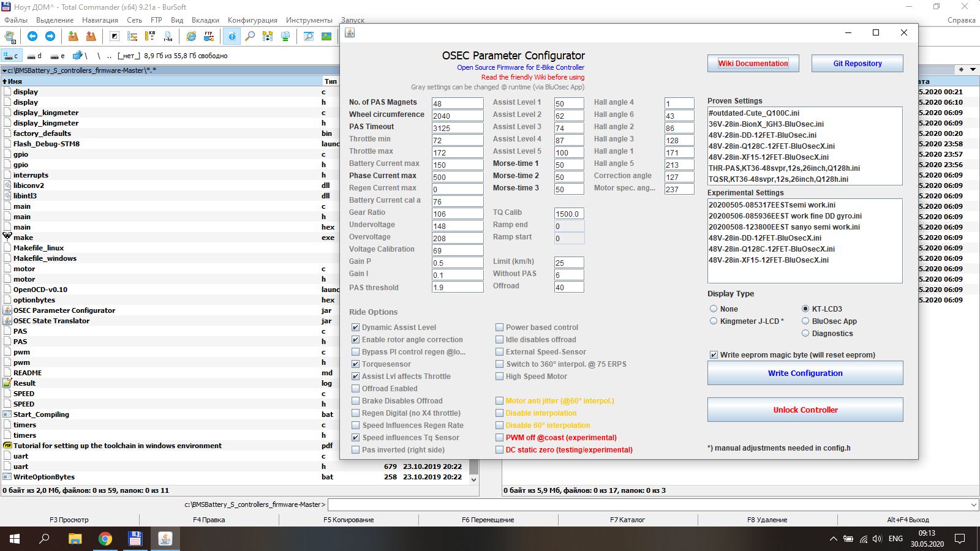
Task: Select drive d in drive bar
Action: tap(34, 56)
